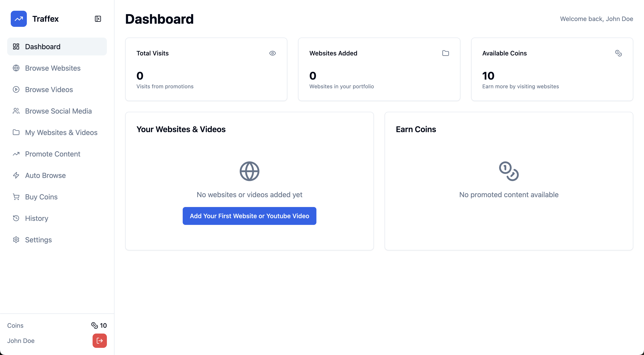Click the Available Coins heading
The height and width of the screenshot is (355, 644).
[504, 53]
